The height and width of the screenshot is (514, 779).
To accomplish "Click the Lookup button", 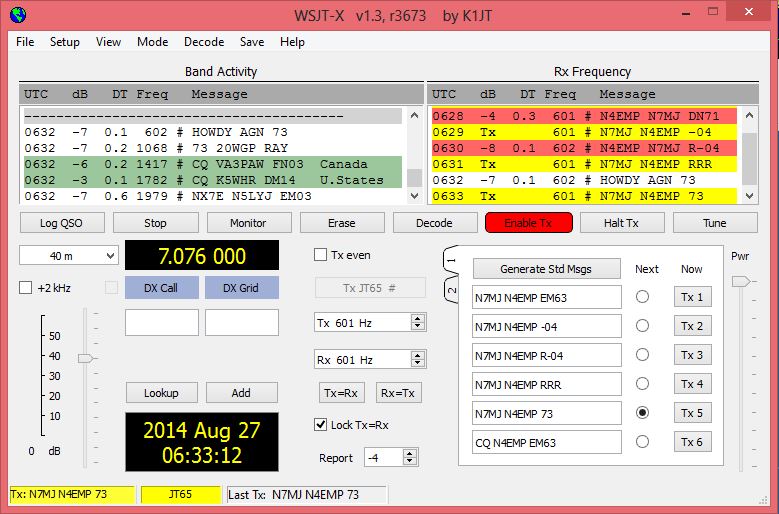I will 161,393.
